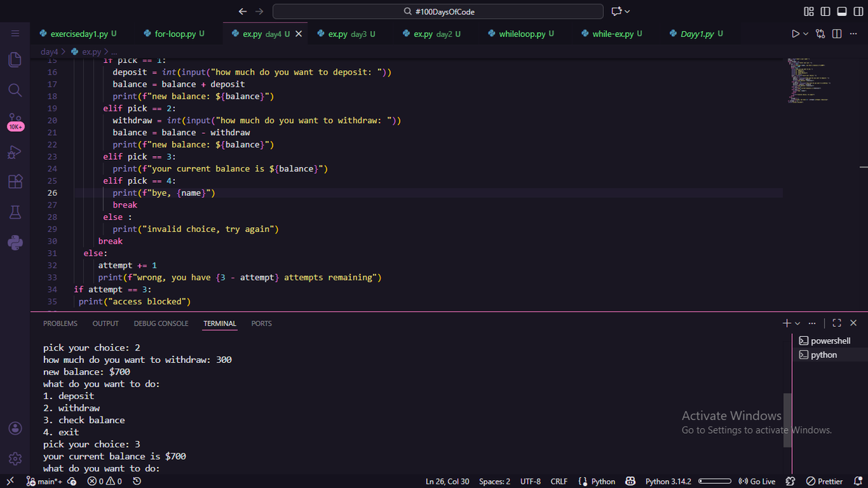Click line number 26 in gutter

[x=52, y=193]
